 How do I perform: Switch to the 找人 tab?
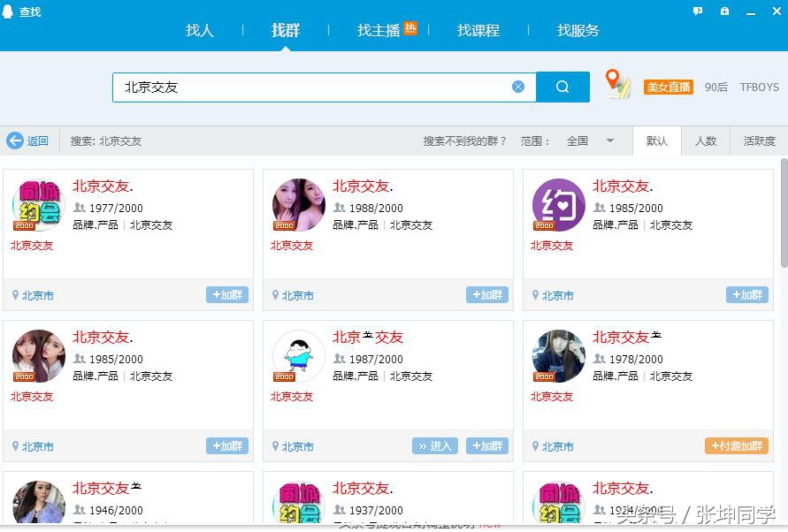coord(199,30)
